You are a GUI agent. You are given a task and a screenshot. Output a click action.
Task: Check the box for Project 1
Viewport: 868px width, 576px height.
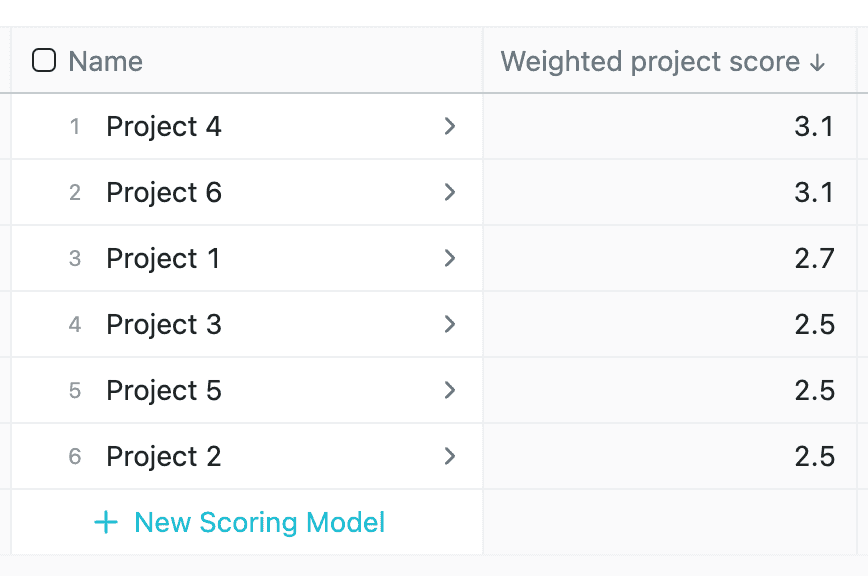(44, 258)
